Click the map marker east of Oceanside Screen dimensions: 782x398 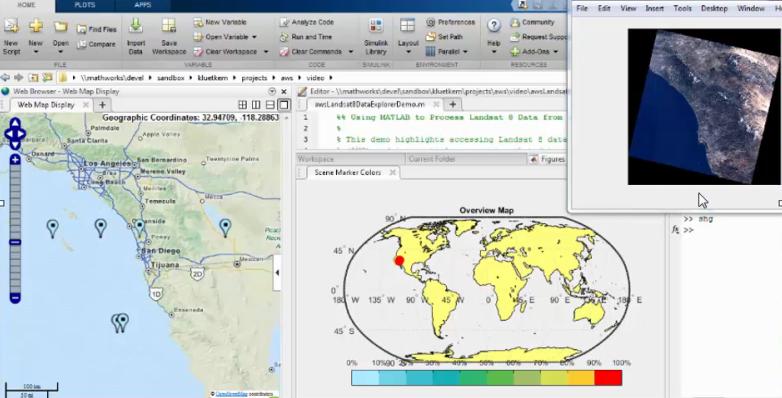(225, 227)
